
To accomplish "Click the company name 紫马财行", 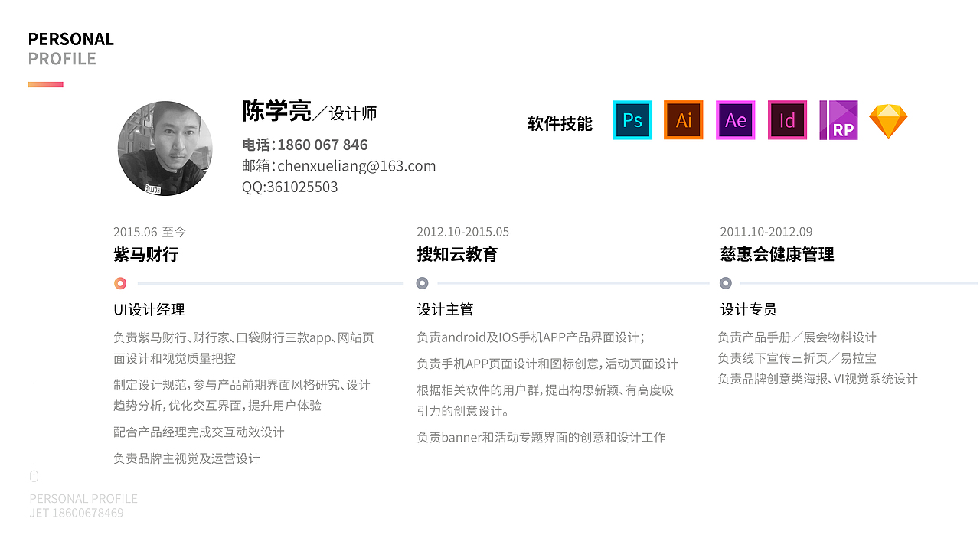I will (145, 254).
